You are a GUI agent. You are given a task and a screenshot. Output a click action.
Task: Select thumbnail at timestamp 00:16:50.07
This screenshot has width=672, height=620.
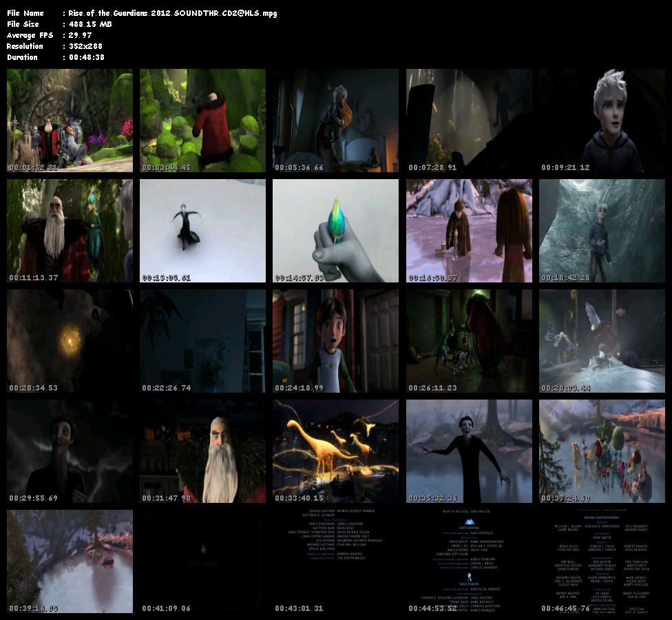point(470,231)
